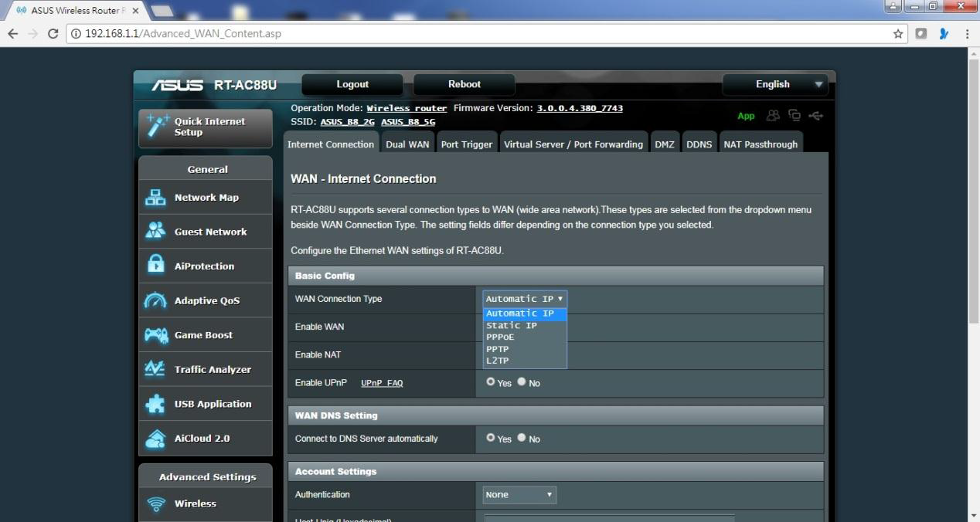Screen dimensions: 980x522
Task: Click the ASUS_88_2G SSID link
Action: click(348, 122)
